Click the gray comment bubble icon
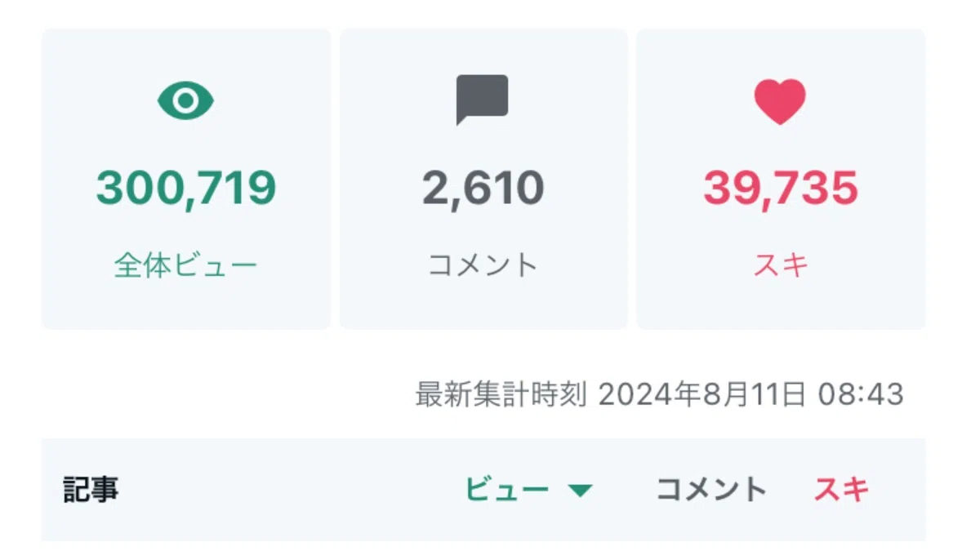The image size is (980, 551). click(482, 100)
